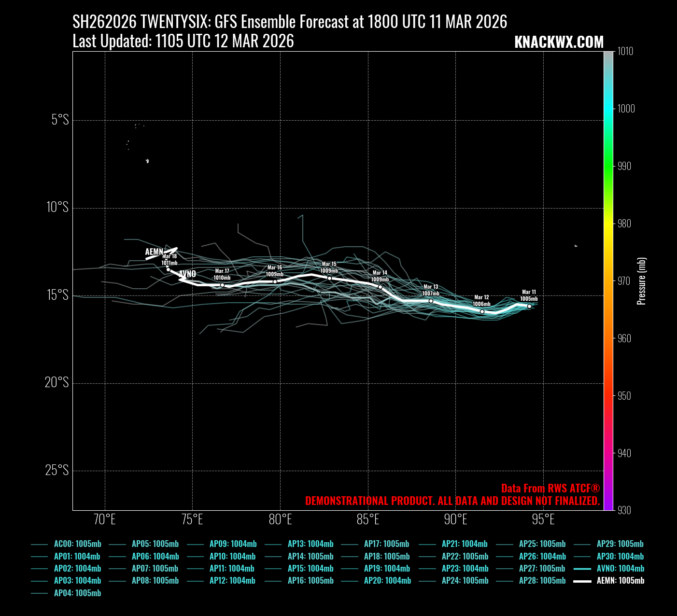Click the Mar 15 1009mb track marker
The width and height of the screenshot is (677, 616).
(329, 278)
